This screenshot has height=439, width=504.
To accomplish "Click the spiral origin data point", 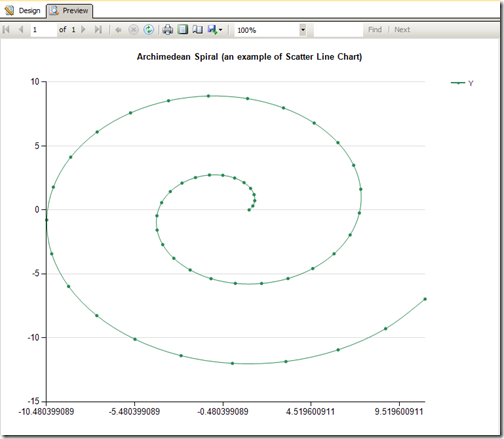I will (249, 210).
